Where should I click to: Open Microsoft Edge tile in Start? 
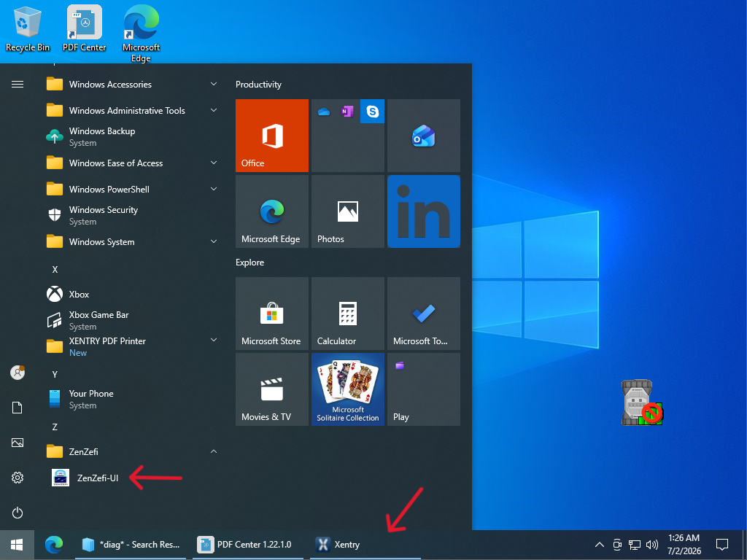pos(272,211)
